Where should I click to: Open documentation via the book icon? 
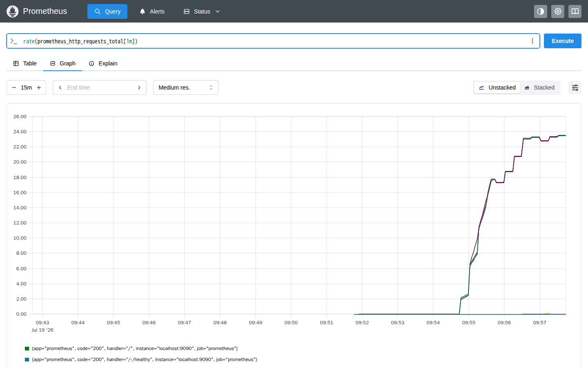click(575, 11)
